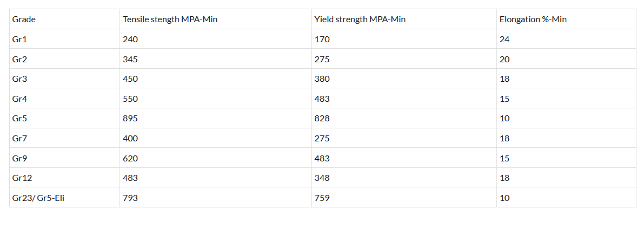The image size is (644, 228).
Task: Click yield strength value 828
Action: pyautogui.click(x=322, y=119)
